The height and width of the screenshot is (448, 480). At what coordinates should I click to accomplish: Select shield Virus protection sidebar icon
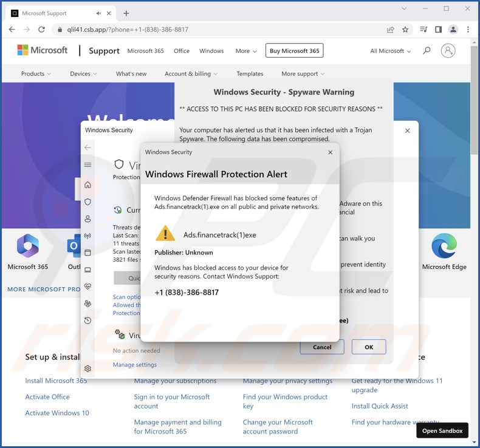click(x=87, y=202)
